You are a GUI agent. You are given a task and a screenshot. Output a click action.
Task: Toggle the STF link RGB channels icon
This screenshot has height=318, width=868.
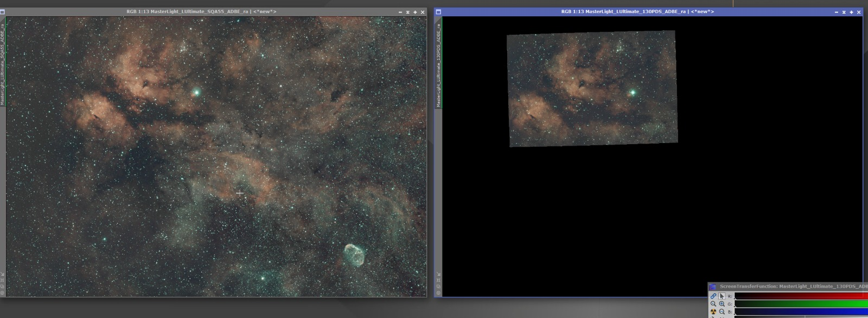click(713, 296)
